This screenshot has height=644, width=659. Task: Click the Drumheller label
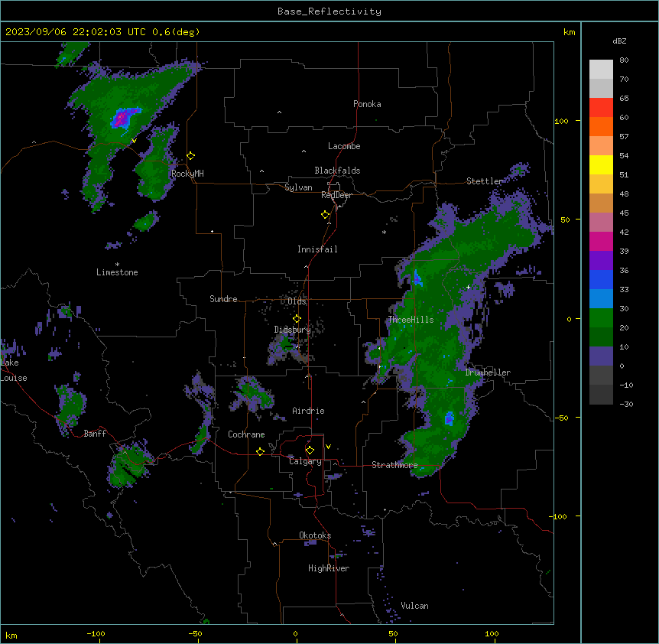coord(488,372)
